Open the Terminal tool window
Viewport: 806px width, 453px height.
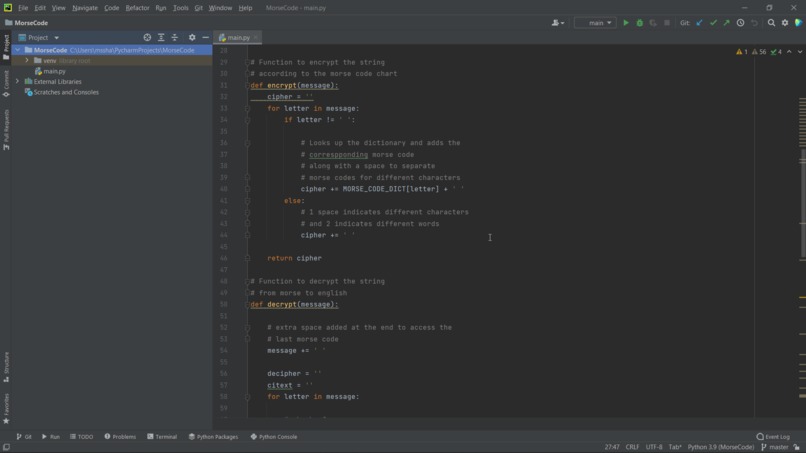tap(162, 437)
